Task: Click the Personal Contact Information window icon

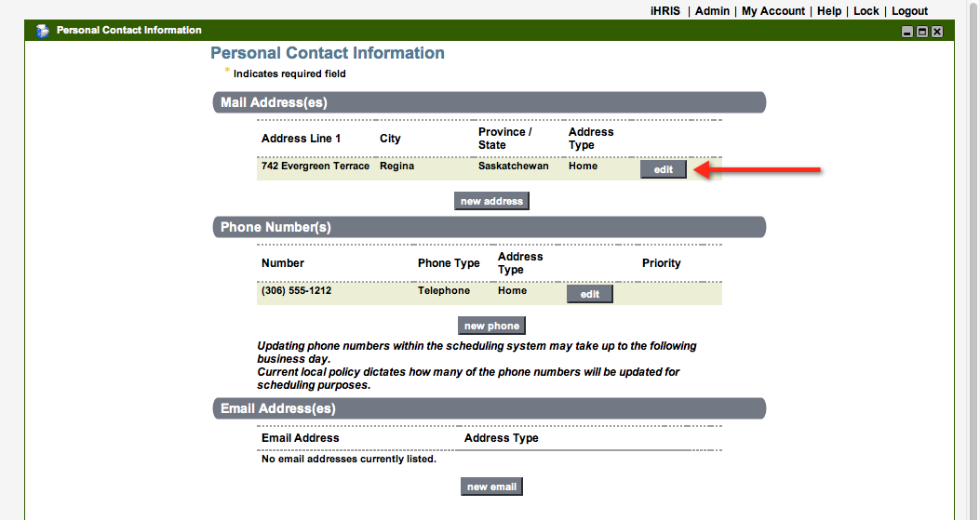Action: 43,31
